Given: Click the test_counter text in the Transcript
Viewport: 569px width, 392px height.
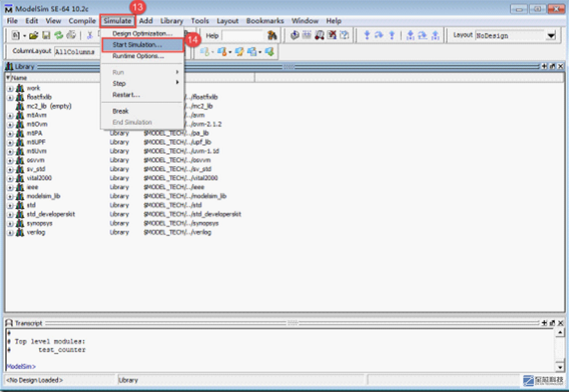Looking at the screenshot, I should click(x=62, y=350).
